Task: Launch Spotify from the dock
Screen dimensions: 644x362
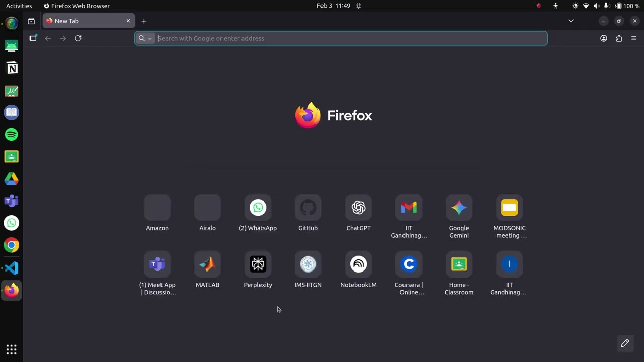Action: [x=12, y=134]
